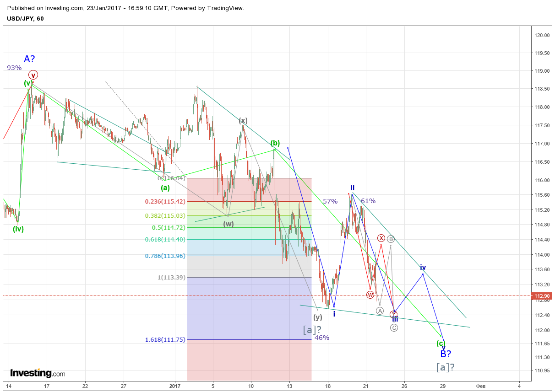This screenshot has width=555, height=392.
Task: Click the 26 date label on time axis
Action: (x=404, y=386)
